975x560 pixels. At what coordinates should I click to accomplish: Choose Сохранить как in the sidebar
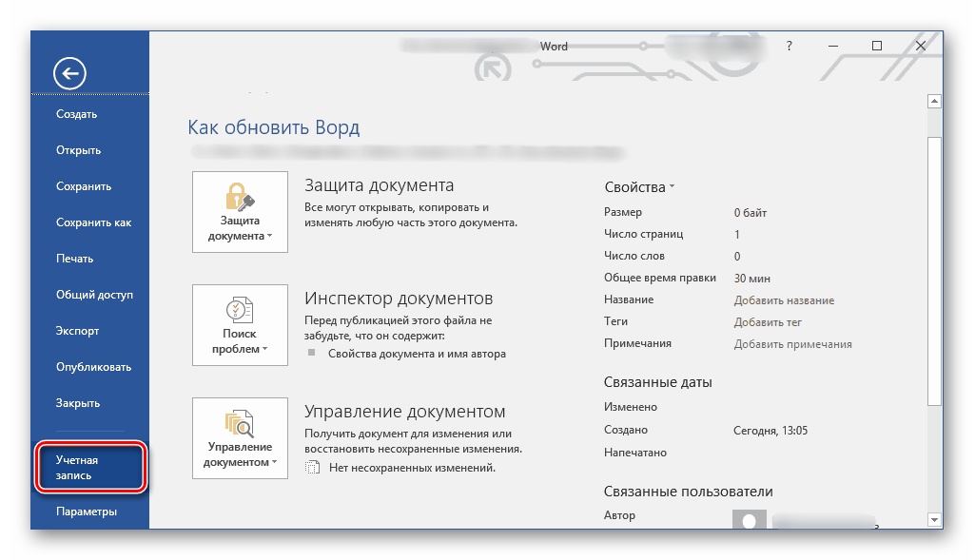click(x=93, y=222)
